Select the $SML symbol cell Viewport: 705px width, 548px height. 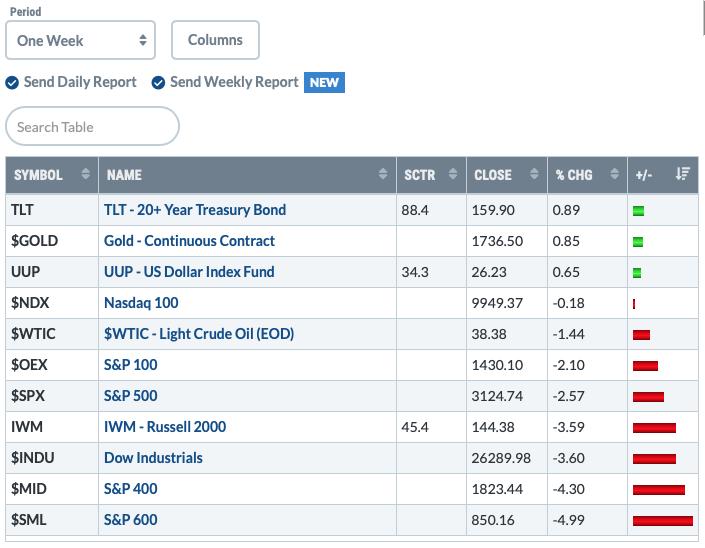click(52, 520)
